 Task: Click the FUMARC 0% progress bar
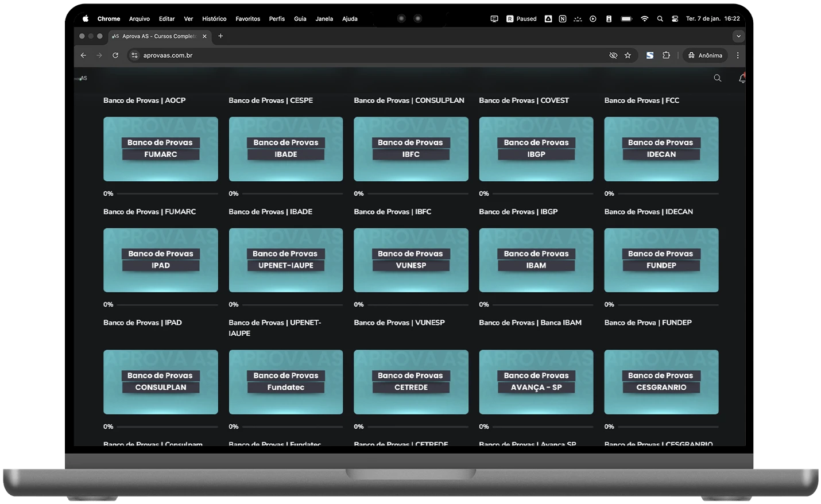(167, 194)
